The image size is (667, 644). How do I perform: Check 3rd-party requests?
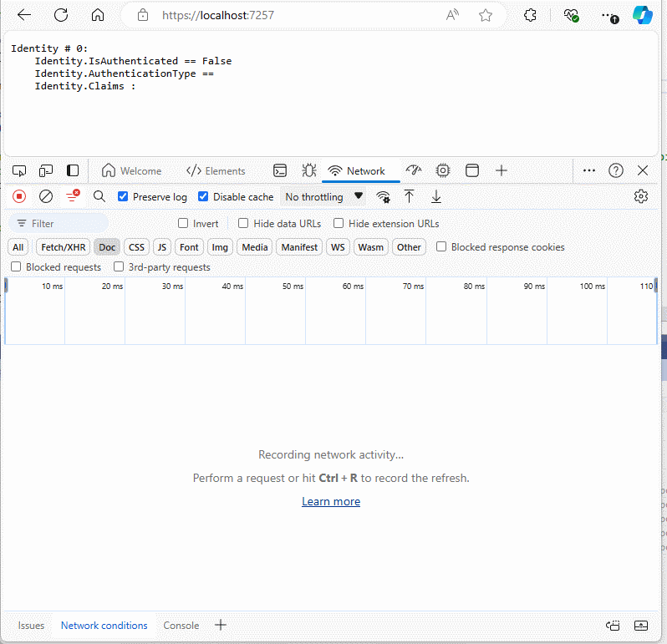[x=119, y=266]
